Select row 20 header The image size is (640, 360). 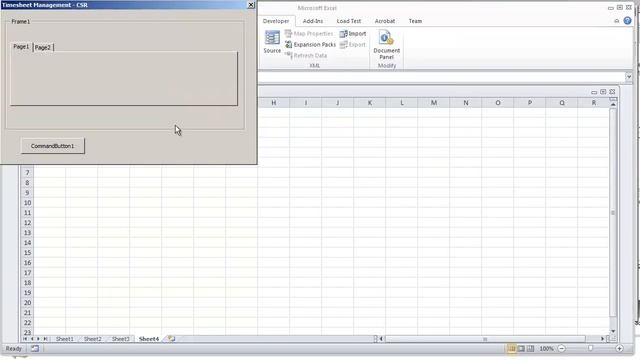pos(27,303)
